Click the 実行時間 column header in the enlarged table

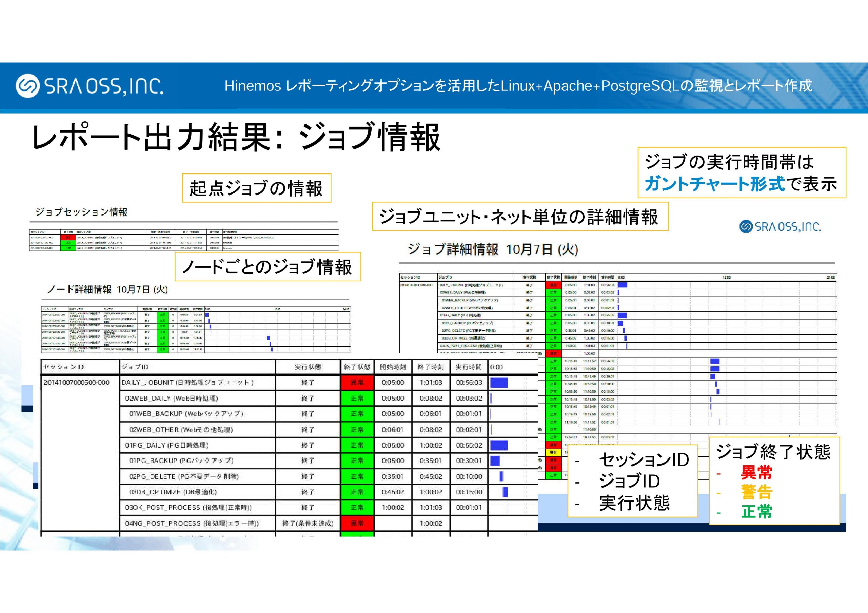point(468,367)
